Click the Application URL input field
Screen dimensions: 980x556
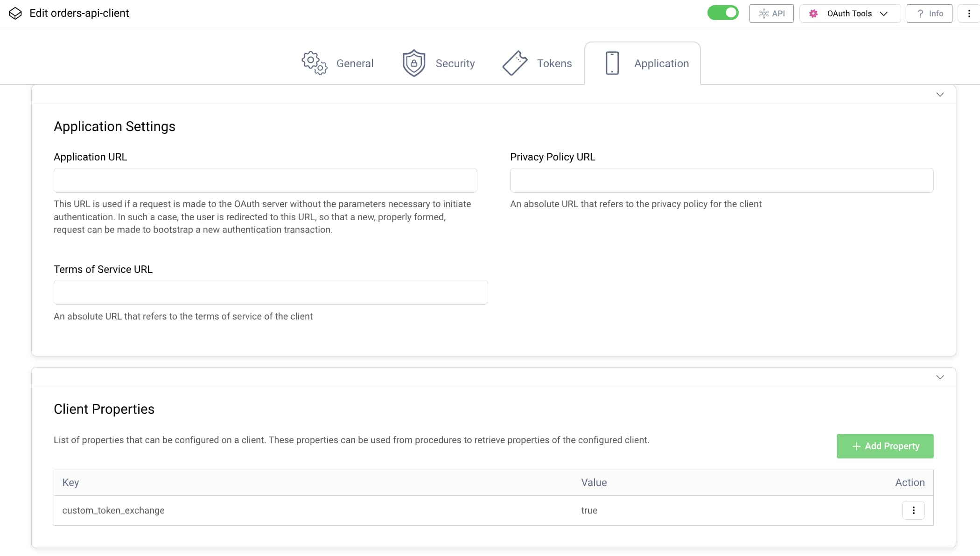[x=265, y=180]
